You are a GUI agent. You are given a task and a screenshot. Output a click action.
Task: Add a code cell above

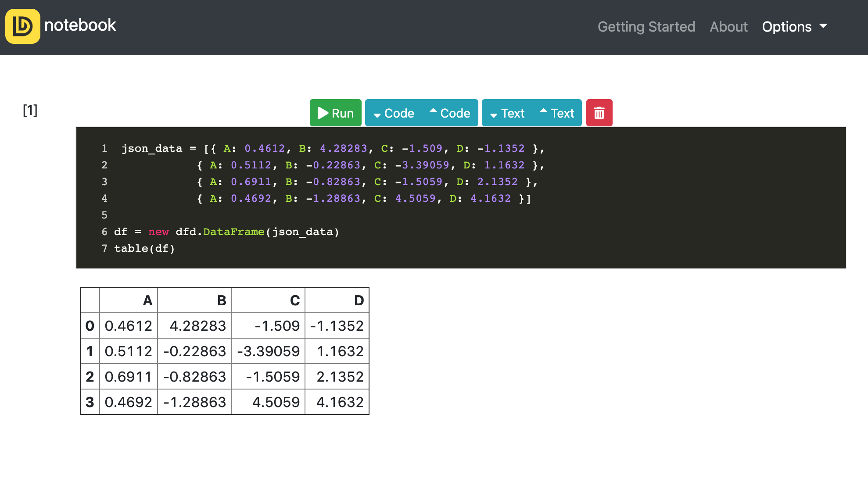tap(450, 113)
